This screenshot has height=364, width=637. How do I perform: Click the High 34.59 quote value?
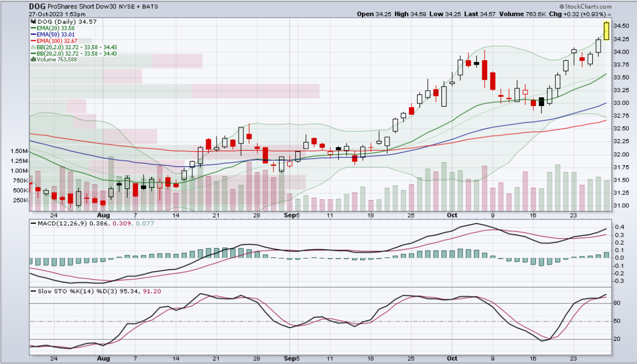click(410, 14)
